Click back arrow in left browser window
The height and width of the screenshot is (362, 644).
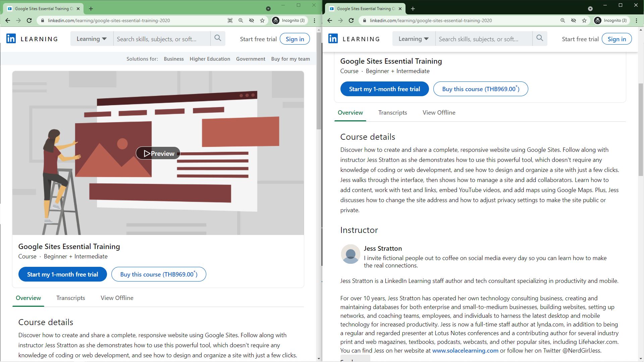8,20
